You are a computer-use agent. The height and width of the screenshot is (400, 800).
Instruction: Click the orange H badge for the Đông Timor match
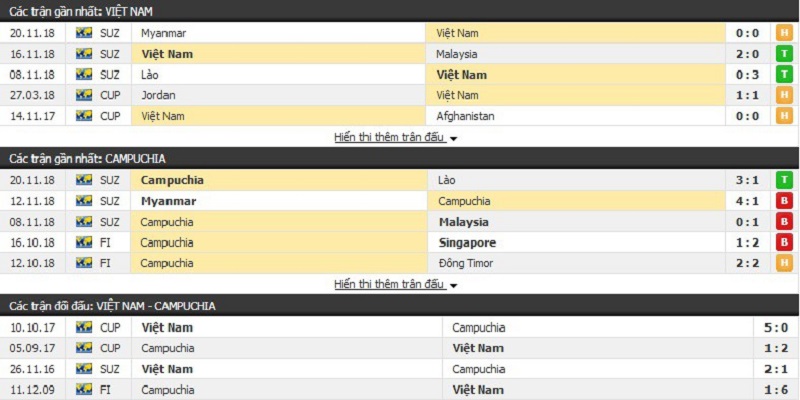point(785,263)
